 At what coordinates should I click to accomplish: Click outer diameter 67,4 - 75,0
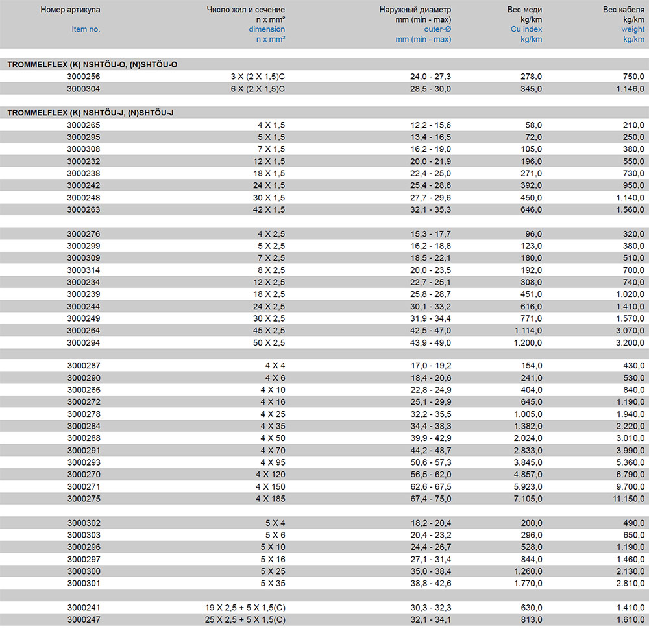point(430,499)
